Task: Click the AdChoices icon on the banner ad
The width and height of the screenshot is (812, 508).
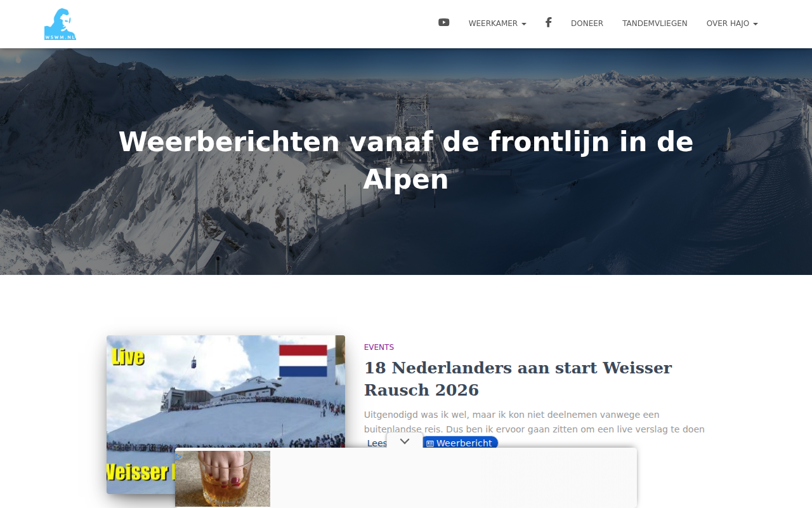Action: pyautogui.click(x=179, y=456)
